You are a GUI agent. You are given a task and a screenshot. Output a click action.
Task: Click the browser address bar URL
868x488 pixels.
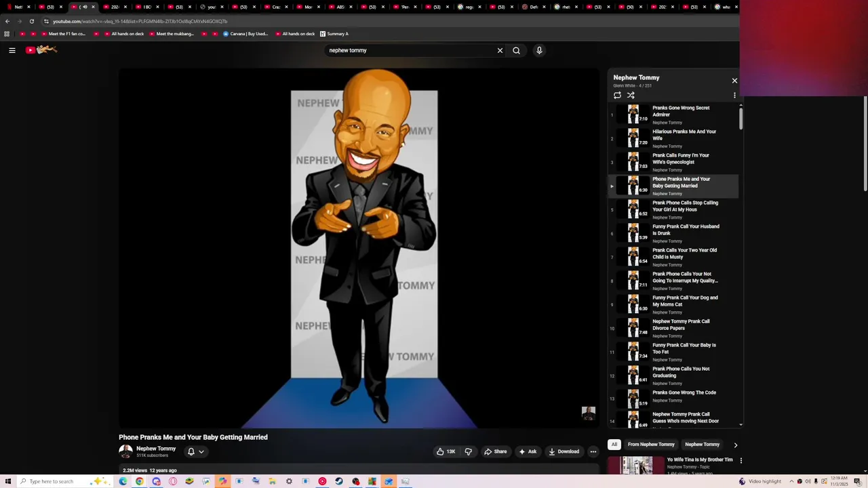[140, 21]
